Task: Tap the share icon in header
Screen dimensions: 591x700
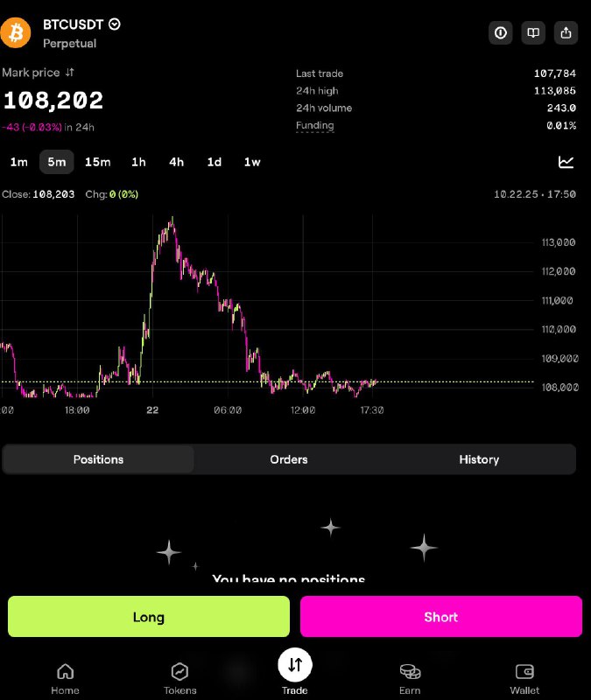Action: [x=566, y=32]
